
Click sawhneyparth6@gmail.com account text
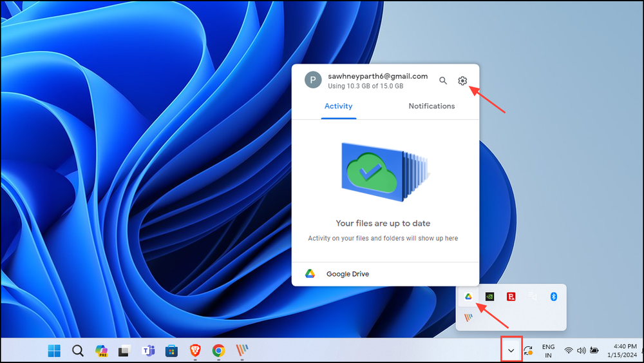(378, 76)
